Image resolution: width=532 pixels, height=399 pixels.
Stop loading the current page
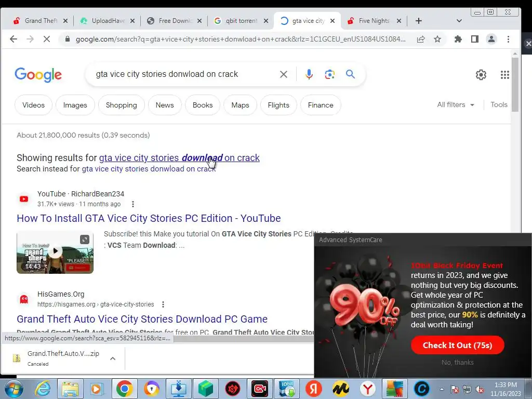[x=47, y=39]
